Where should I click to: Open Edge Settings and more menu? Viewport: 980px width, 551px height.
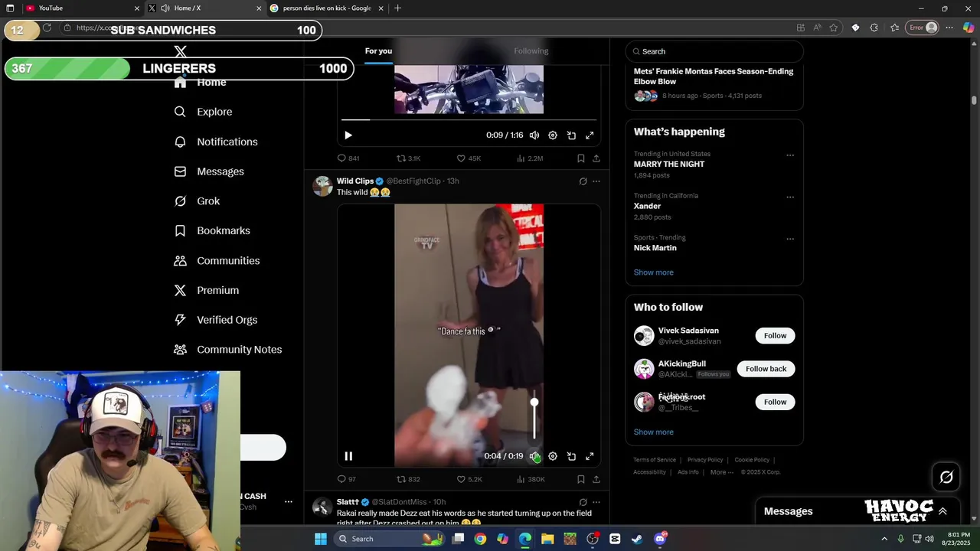(x=949, y=28)
